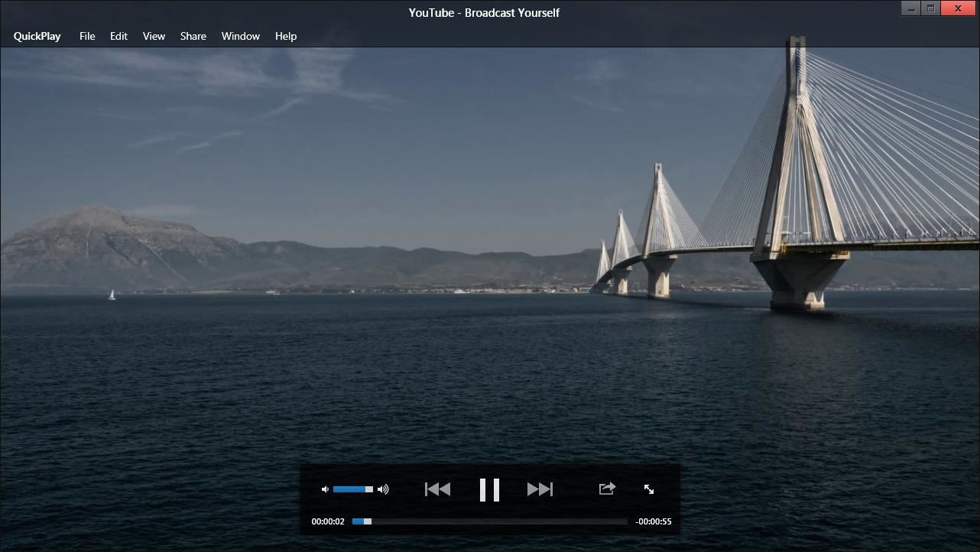Click the playback progress bar midpoint

(x=490, y=521)
